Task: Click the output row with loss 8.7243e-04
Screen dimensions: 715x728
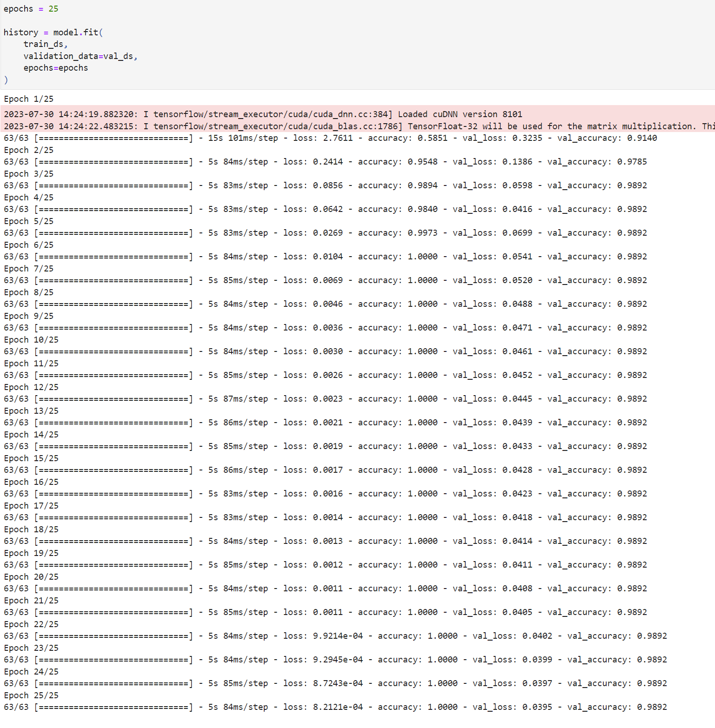Action: click(x=335, y=683)
